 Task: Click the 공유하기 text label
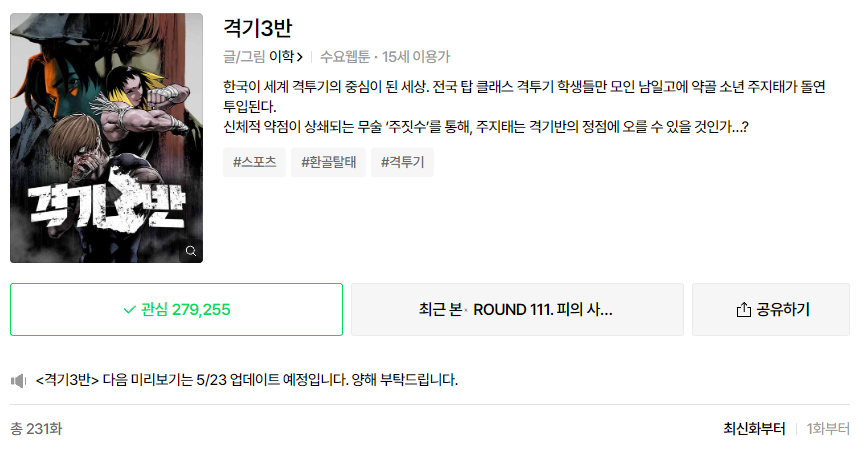(783, 310)
